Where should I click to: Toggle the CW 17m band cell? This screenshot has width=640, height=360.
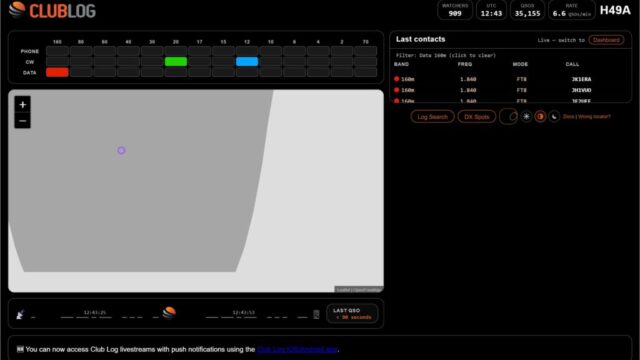click(200, 62)
